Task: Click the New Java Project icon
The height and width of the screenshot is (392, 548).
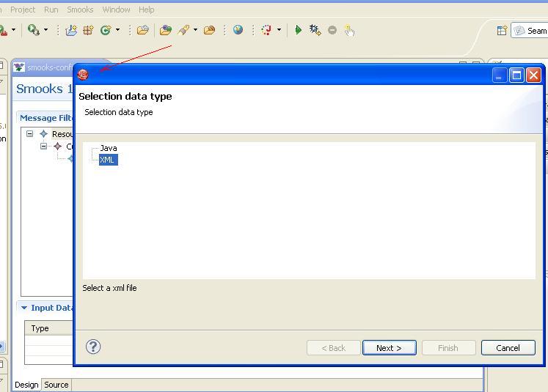Action: coord(71,30)
